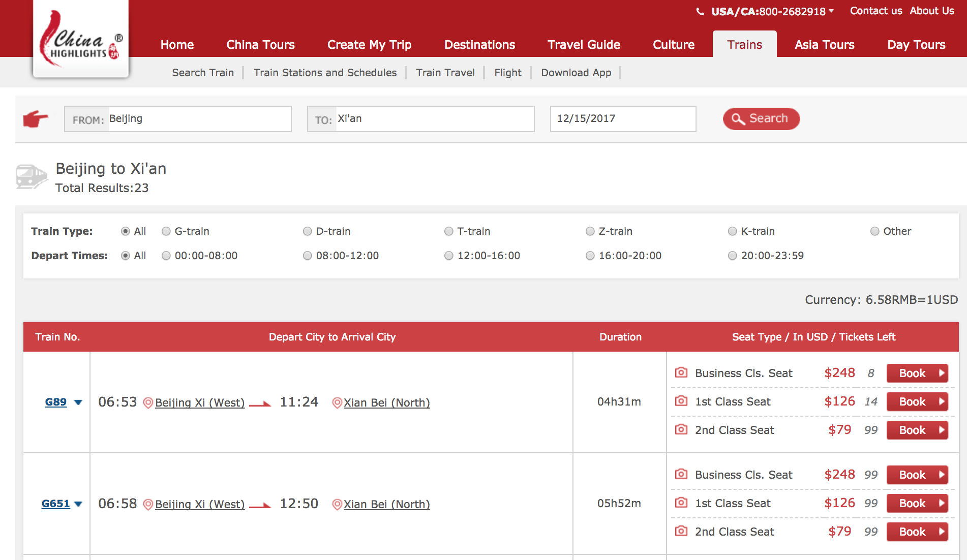
Task: Open Destinations menu
Action: (x=479, y=45)
